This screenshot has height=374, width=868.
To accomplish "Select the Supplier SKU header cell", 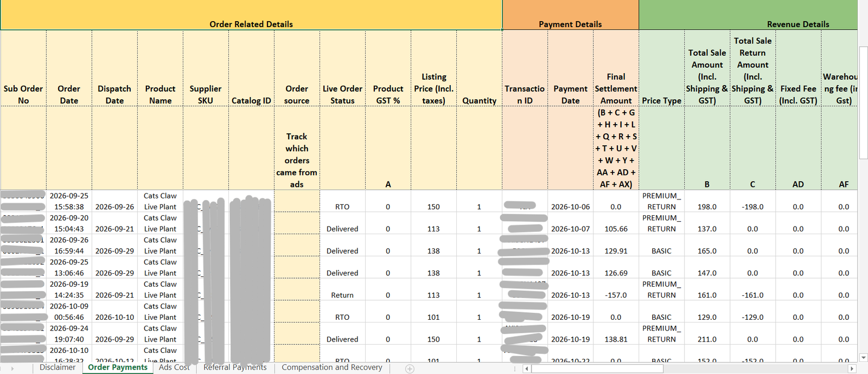I will click(x=206, y=68).
